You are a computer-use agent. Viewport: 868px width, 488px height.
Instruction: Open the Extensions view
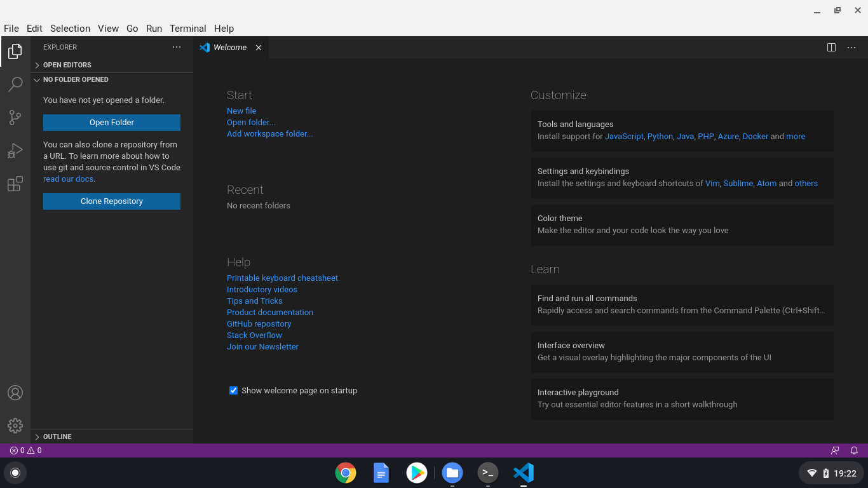pyautogui.click(x=15, y=184)
